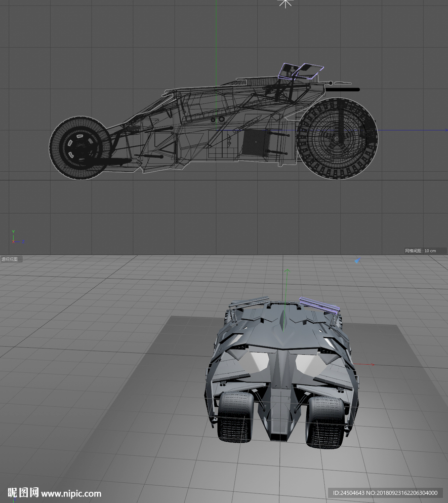Image resolution: width=448 pixels, height=503 pixels.
Task: Click the blue Z-axis arrow in side view
Action: (446, 130)
